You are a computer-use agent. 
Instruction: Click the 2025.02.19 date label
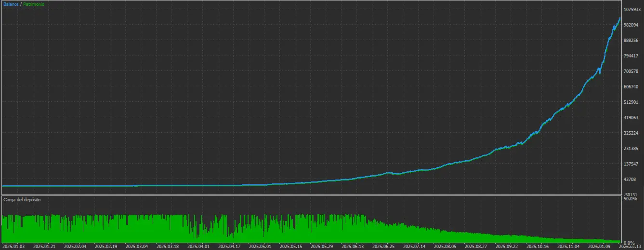[x=107, y=246]
